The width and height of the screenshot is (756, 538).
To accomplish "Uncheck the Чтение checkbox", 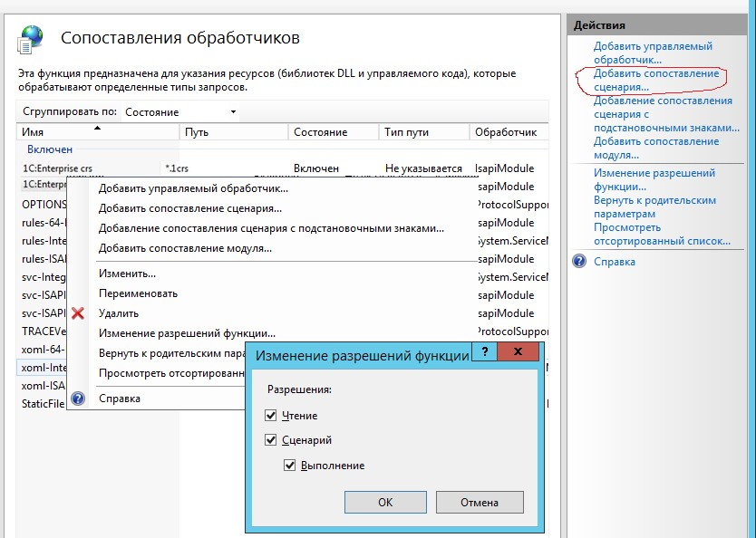I will click(271, 416).
